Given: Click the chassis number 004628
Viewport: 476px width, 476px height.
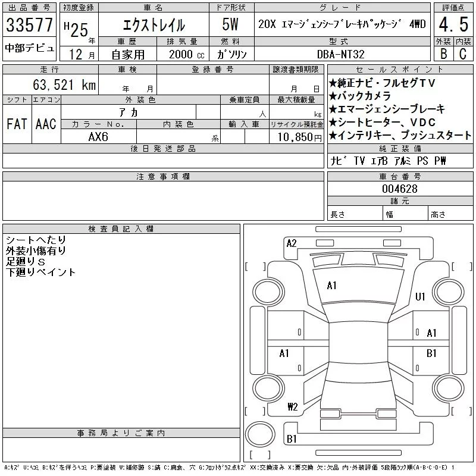Looking at the screenshot, I should click(x=400, y=189).
